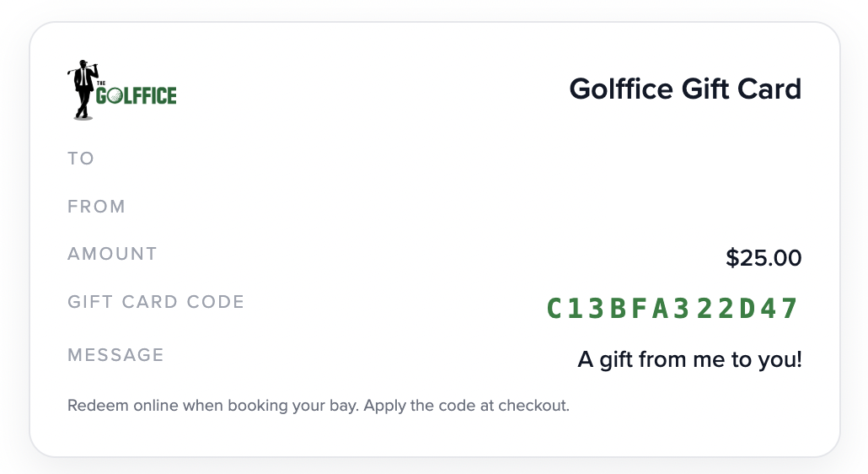
Task: Click the AMOUNT label
Action: tap(112, 254)
